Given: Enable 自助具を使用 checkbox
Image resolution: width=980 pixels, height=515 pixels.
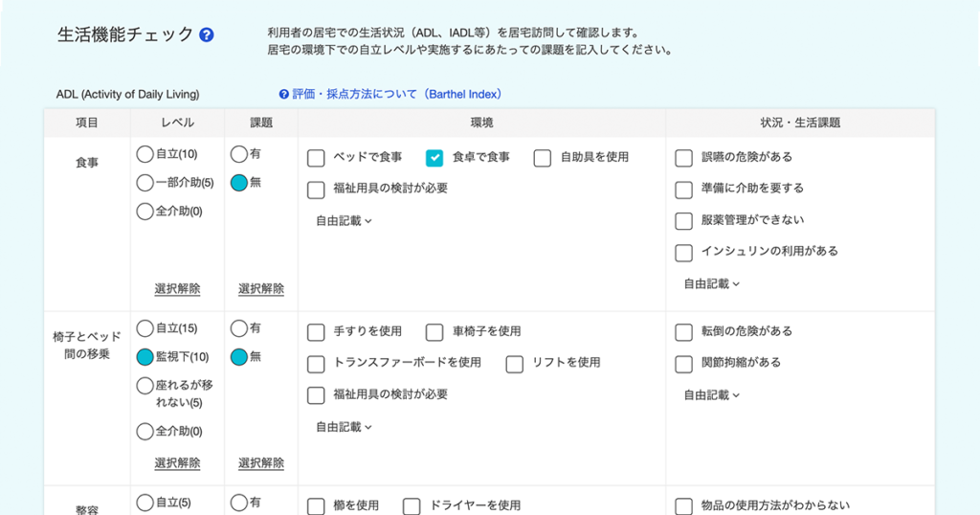Looking at the screenshot, I should [543, 158].
